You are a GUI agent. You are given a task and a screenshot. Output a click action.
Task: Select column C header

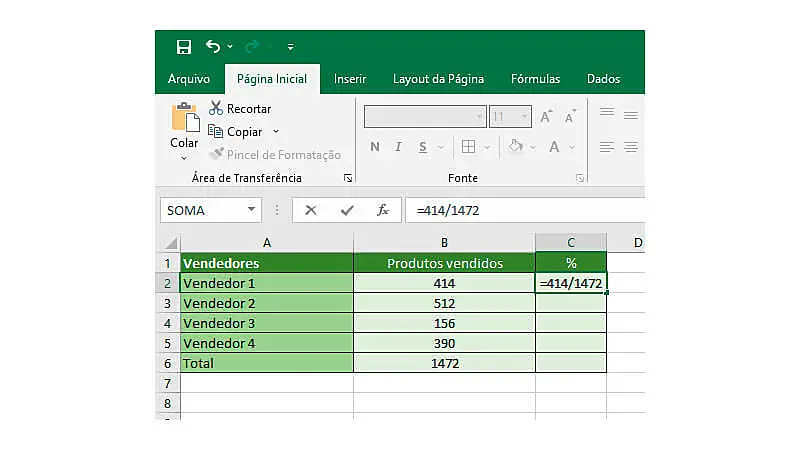pos(571,243)
